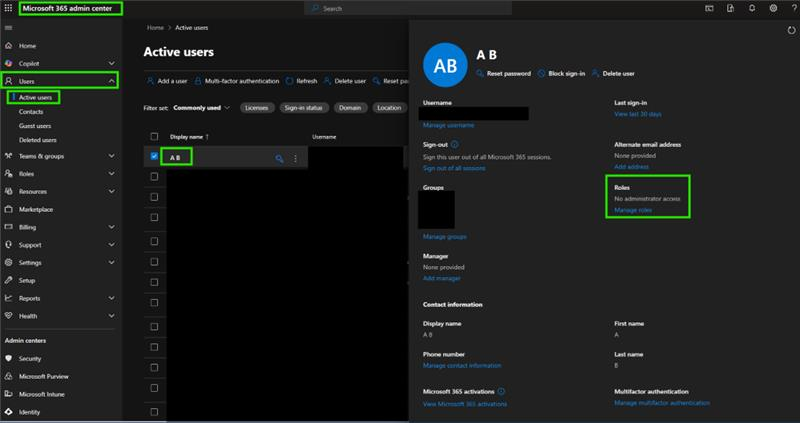The width and height of the screenshot is (800, 423).
Task: Click Home breadcrumb link
Action: 155,28
